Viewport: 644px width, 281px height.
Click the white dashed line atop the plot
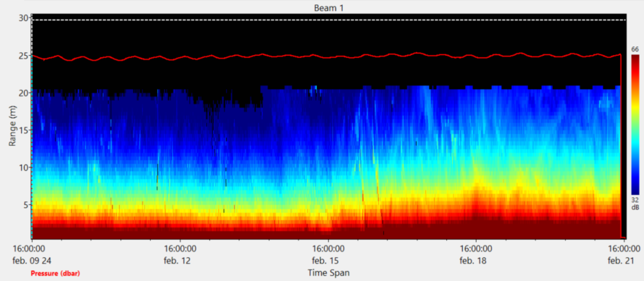click(x=329, y=20)
